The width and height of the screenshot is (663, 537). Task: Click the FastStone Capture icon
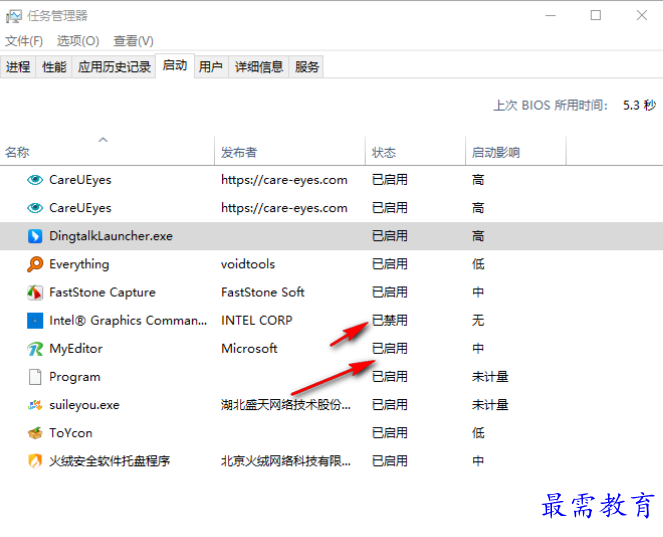tap(35, 293)
